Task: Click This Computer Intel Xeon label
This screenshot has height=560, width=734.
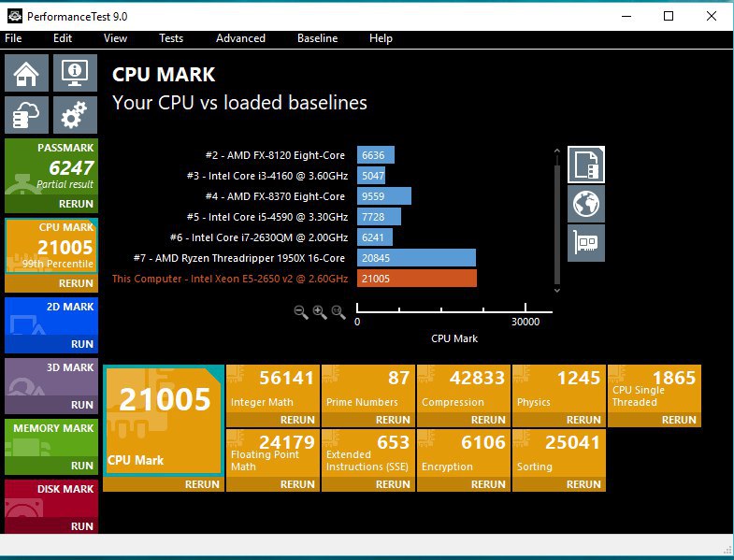Action: click(230, 279)
